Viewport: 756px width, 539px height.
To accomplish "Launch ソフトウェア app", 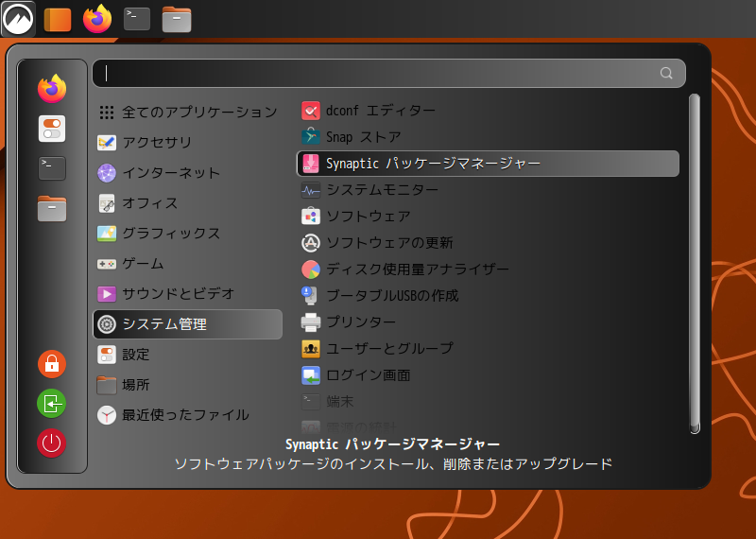I will pos(488,217).
